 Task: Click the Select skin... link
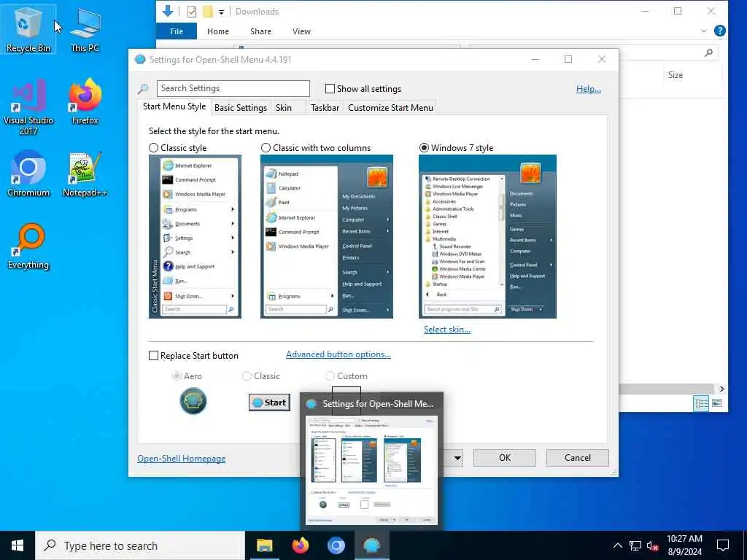tap(447, 330)
